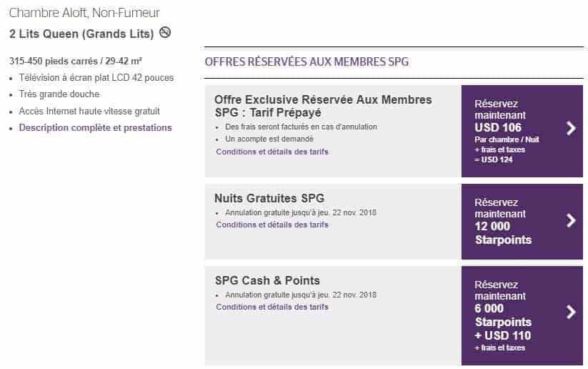Image resolution: width=588 pixels, height=369 pixels.
Task: Click the arrow chevron on the USD 106 rate
Action: pos(570,128)
